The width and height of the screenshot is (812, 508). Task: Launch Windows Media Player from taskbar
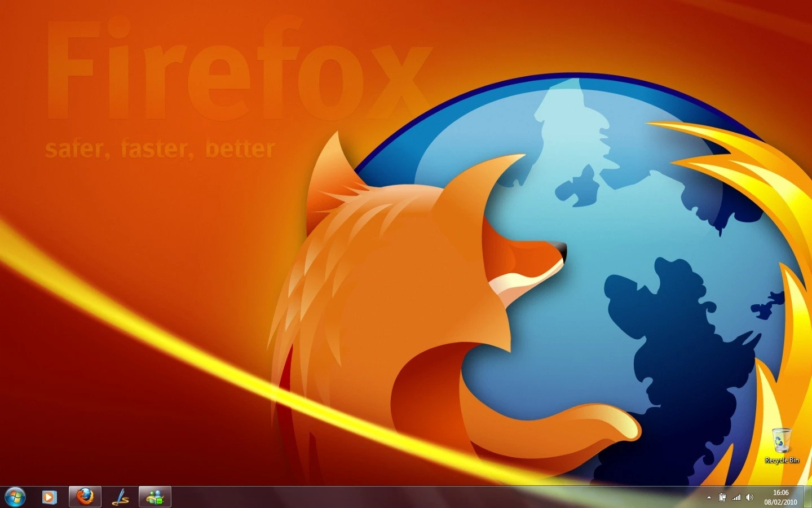50,497
